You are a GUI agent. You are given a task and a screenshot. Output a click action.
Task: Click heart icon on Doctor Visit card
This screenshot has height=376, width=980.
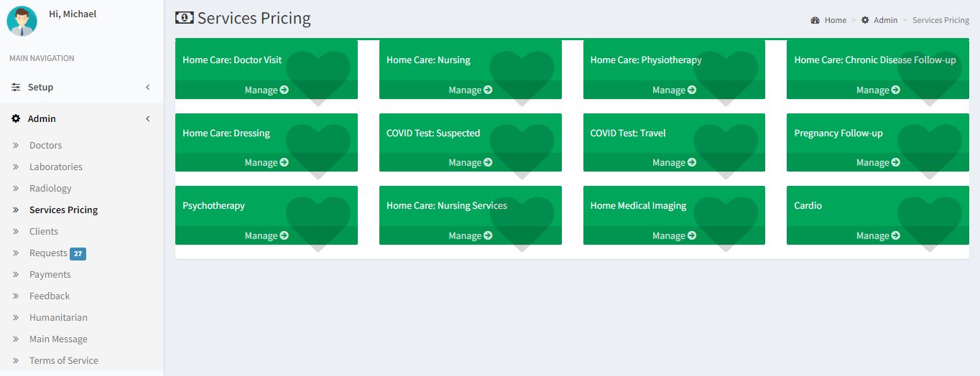pos(318,77)
